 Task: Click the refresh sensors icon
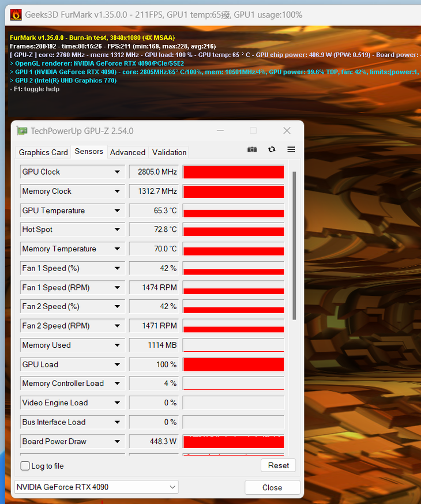pyautogui.click(x=272, y=149)
